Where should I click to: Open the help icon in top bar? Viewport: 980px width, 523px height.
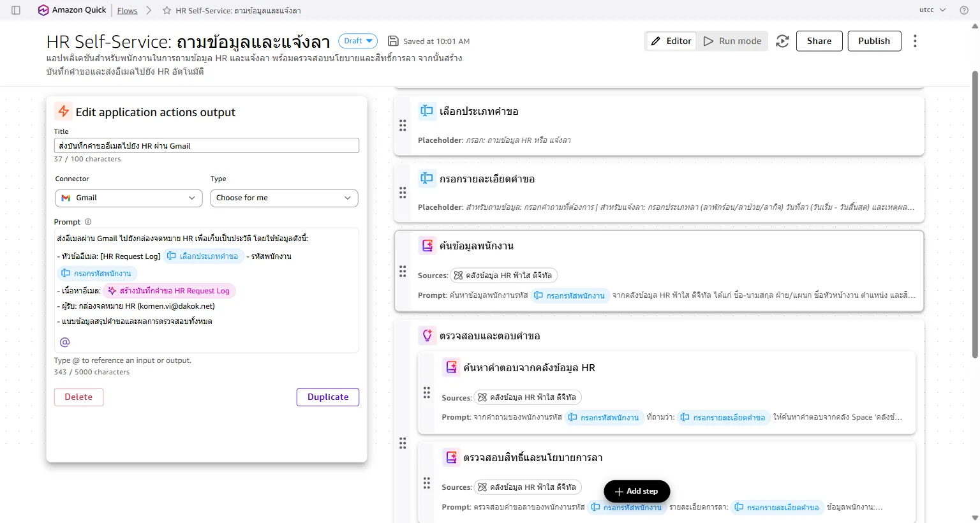pyautogui.click(x=964, y=10)
